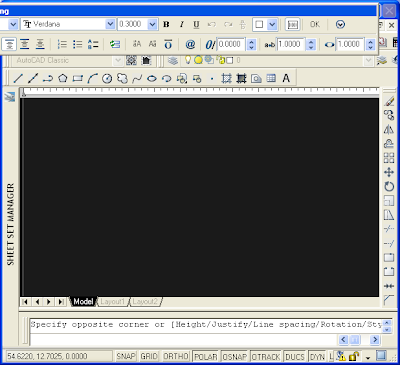Toggle OTRACK object snap tracking
This screenshot has width=400, height=365.
tap(266, 357)
